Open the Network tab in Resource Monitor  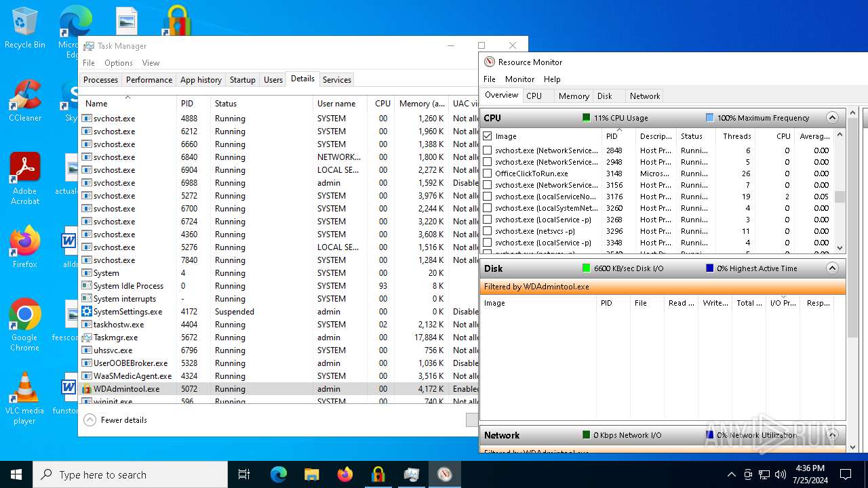tap(645, 96)
